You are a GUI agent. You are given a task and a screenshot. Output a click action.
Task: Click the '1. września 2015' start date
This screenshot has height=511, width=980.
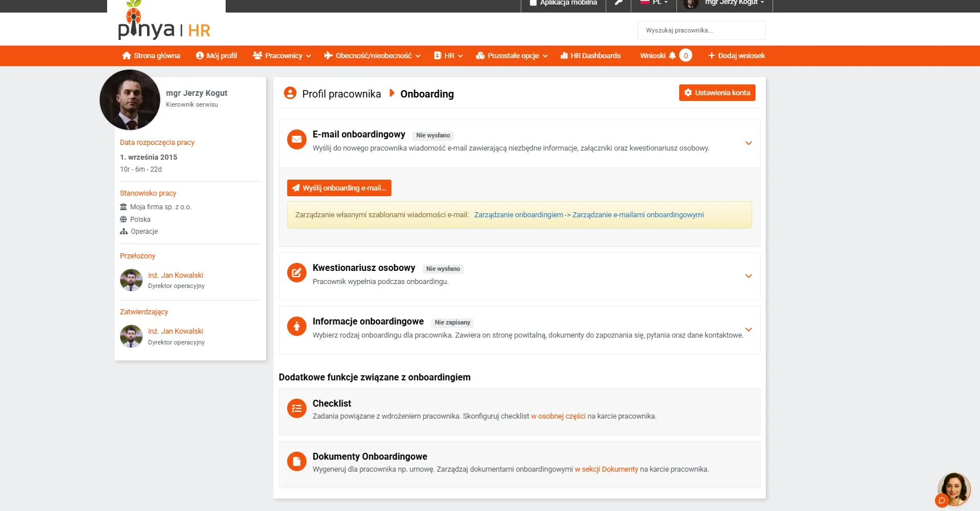(149, 157)
